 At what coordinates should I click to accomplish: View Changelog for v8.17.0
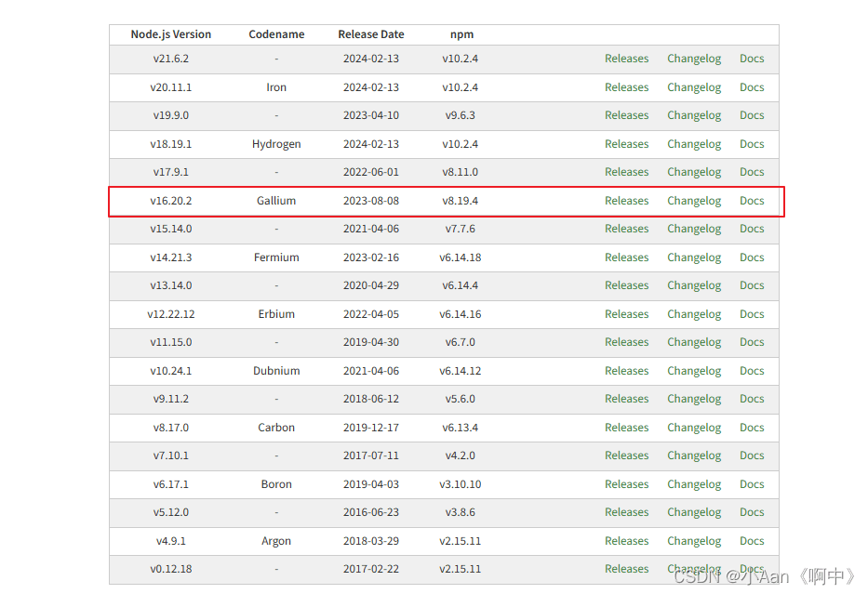[x=694, y=429]
